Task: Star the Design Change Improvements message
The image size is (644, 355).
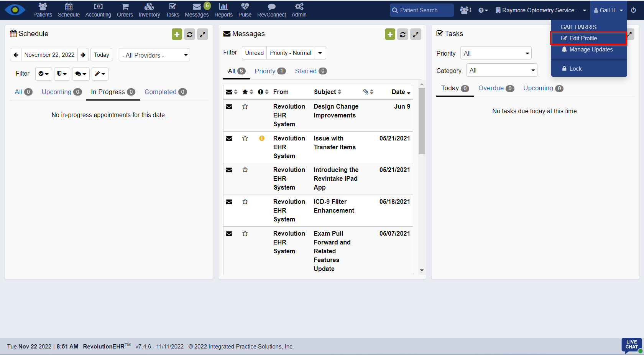Action: click(x=245, y=106)
